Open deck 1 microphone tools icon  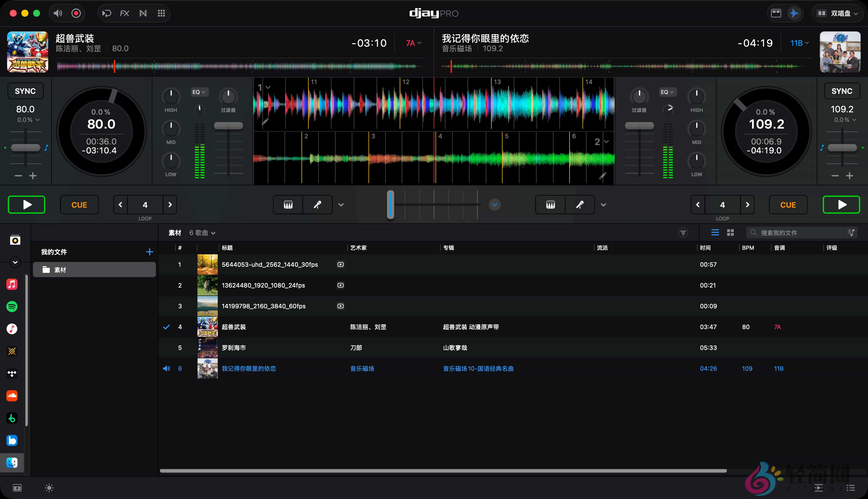tap(318, 205)
